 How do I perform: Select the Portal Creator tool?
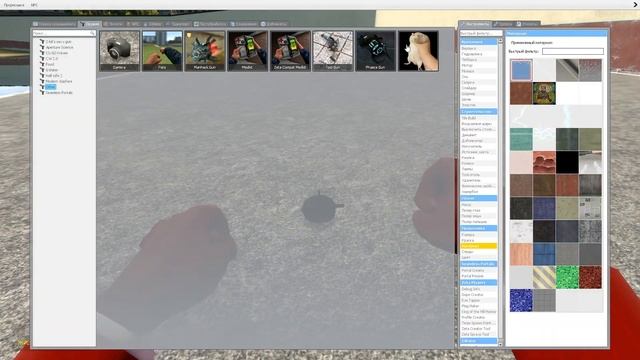click(x=478, y=270)
